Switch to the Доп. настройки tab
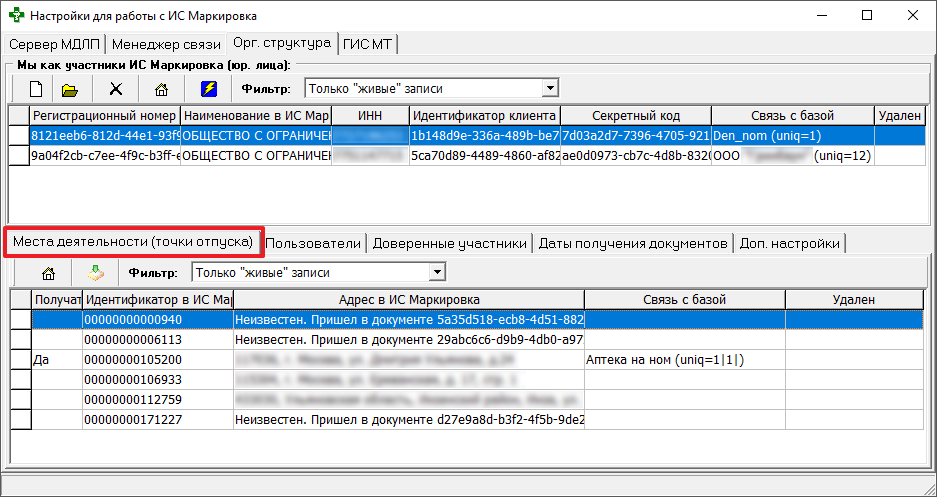This screenshot has width=937, height=497. (x=789, y=244)
